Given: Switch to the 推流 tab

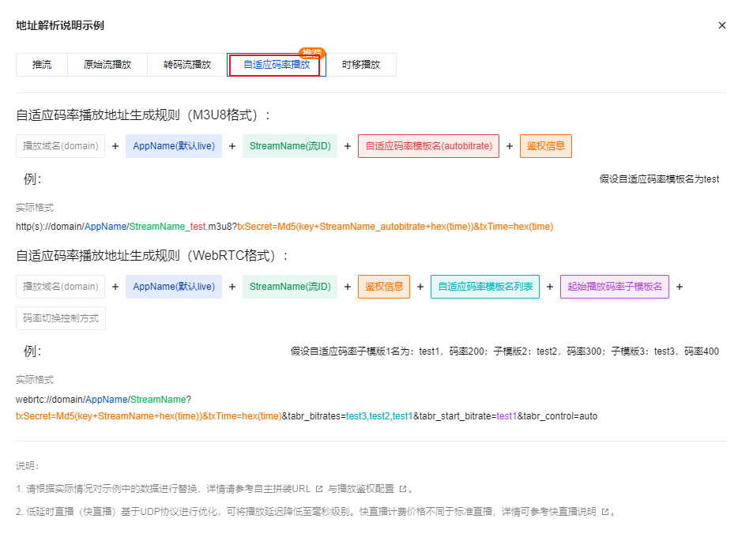Looking at the screenshot, I should tap(42, 65).
